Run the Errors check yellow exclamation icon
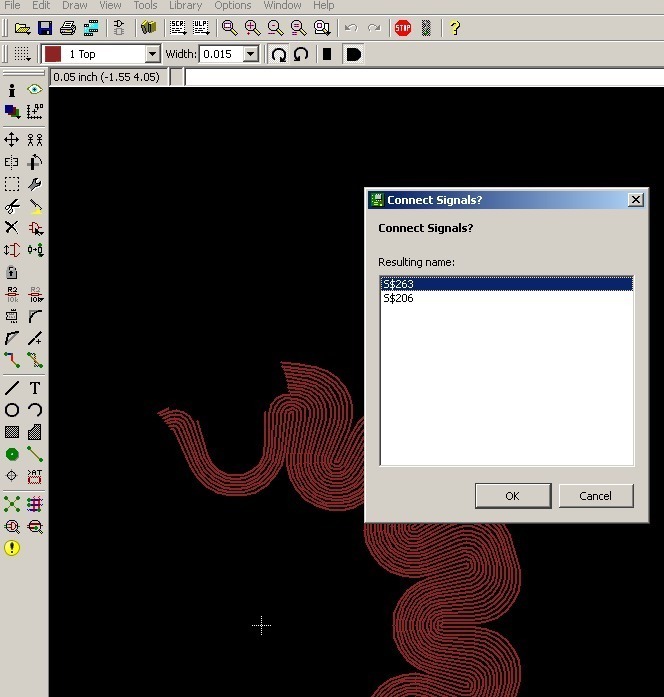 coord(12,548)
